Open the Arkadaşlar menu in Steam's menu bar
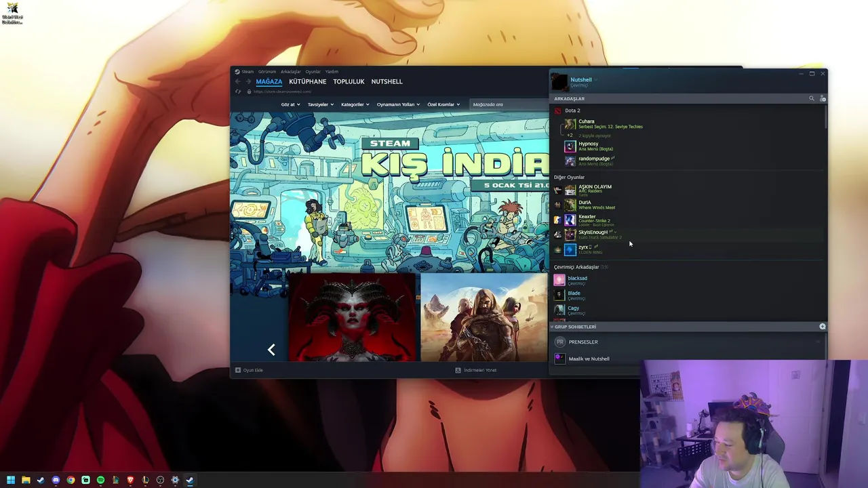 click(x=291, y=72)
